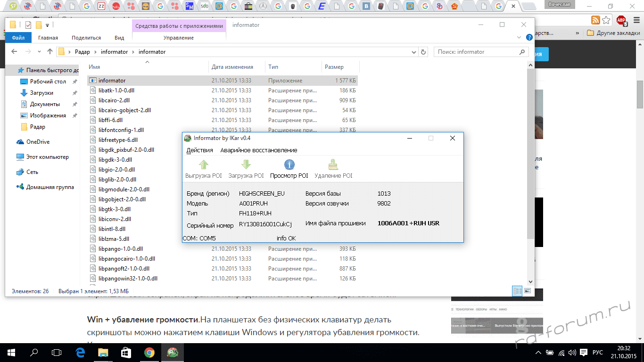
Task: Open the Управление ribbon tab
Action: [179, 38]
